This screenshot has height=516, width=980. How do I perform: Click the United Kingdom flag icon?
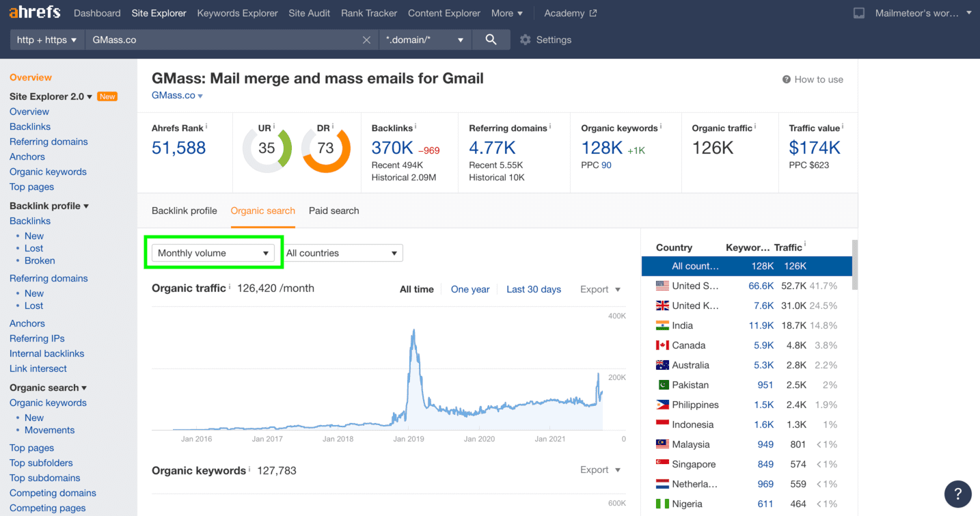point(662,305)
